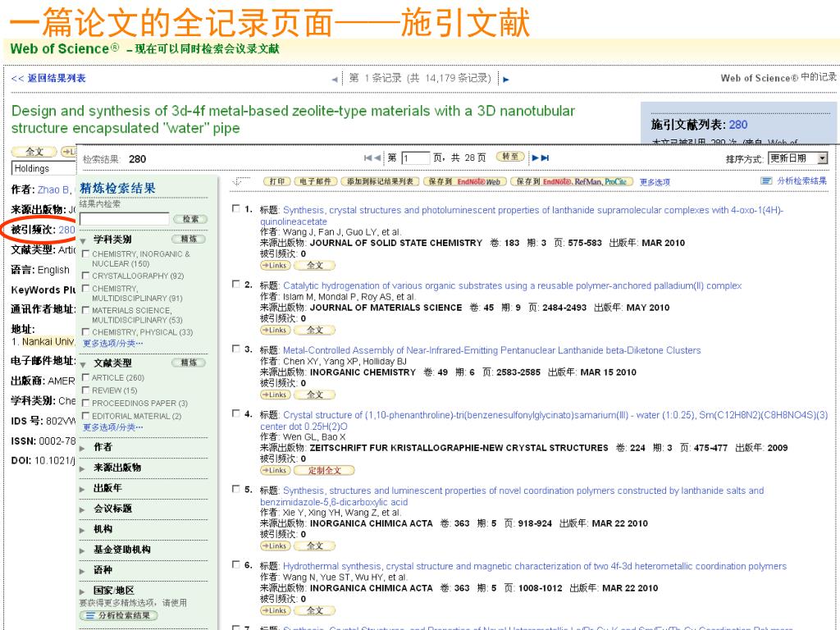The height and width of the screenshot is (630, 840).
Task: Open full text for result 3
Action: [x=314, y=395]
